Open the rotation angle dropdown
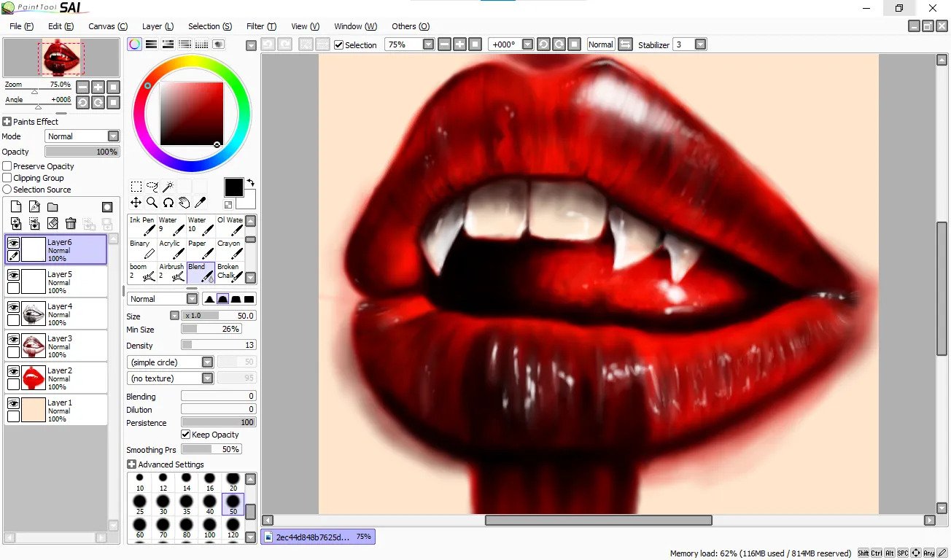The height and width of the screenshot is (560, 951). tap(527, 44)
